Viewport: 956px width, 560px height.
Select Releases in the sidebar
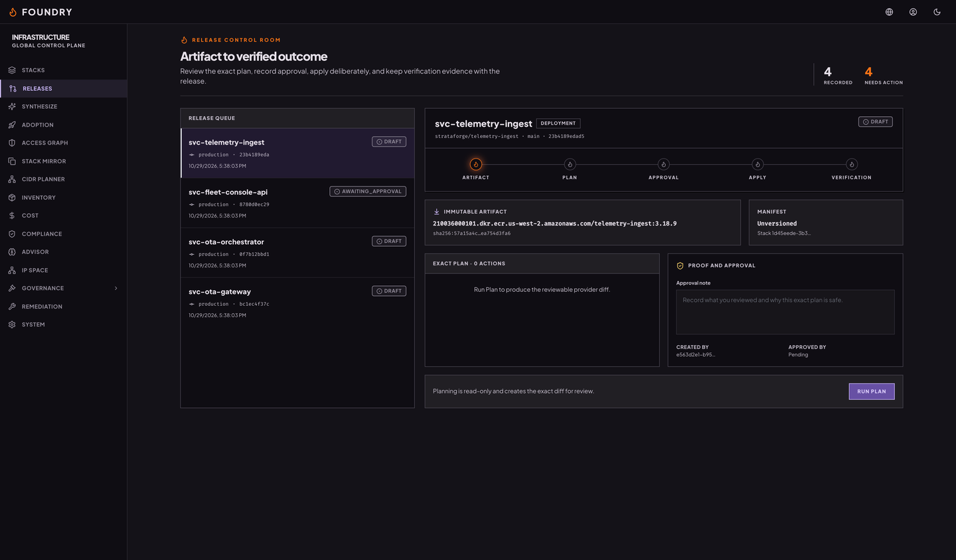click(x=63, y=88)
